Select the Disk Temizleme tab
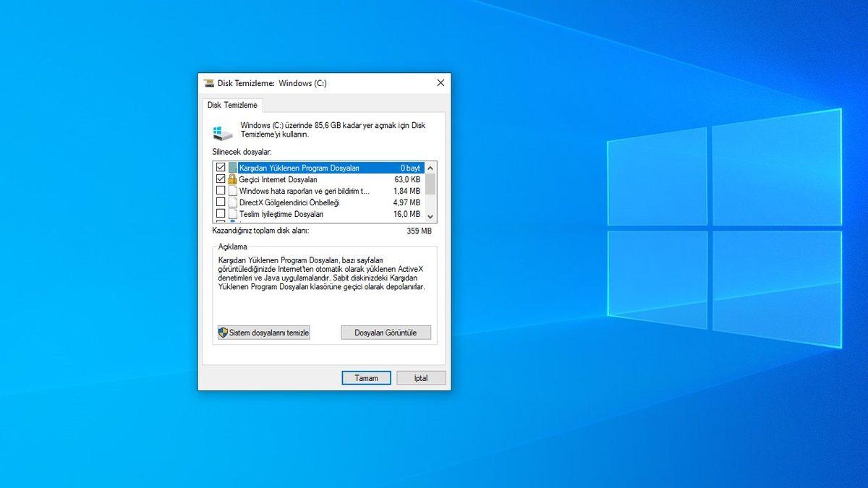This screenshot has height=488, width=868. [231, 105]
